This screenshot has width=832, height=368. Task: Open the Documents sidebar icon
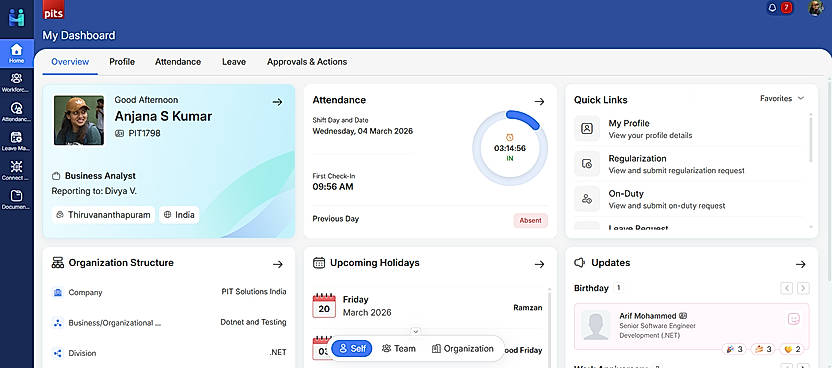16,199
